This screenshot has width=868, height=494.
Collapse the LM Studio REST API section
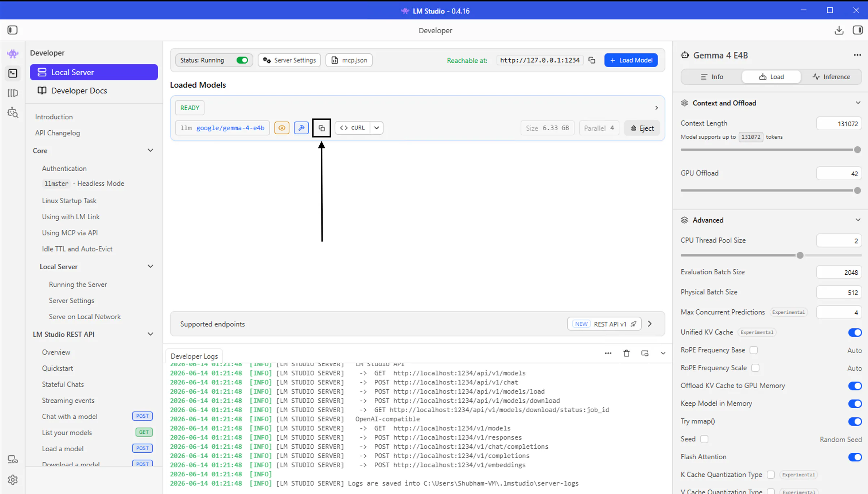point(150,334)
